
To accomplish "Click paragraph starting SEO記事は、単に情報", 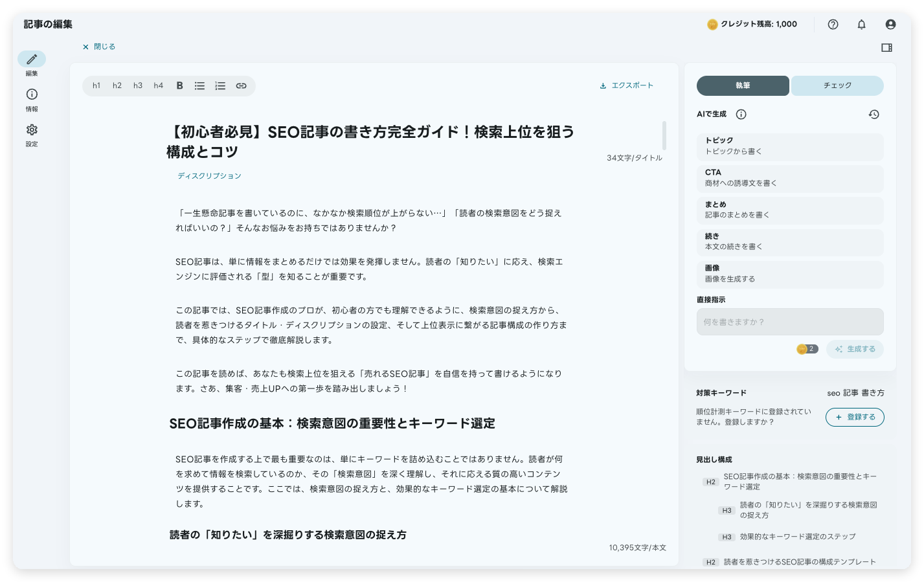I will [369, 269].
